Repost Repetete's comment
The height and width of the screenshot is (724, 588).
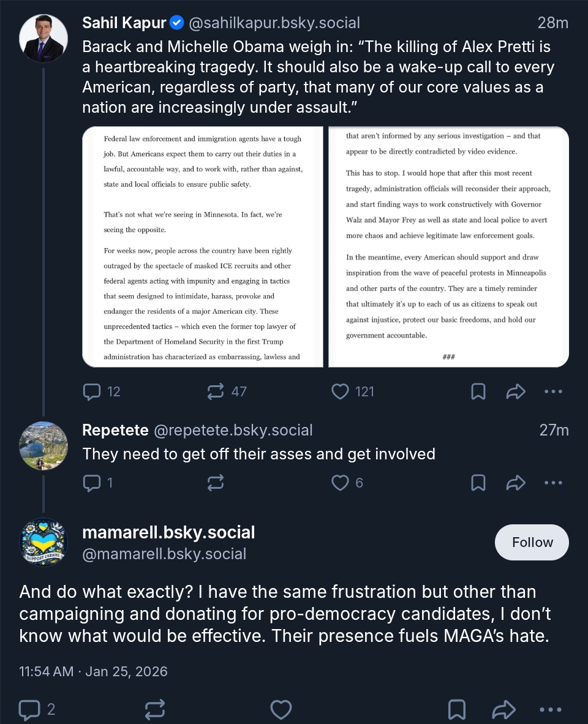[x=216, y=483]
